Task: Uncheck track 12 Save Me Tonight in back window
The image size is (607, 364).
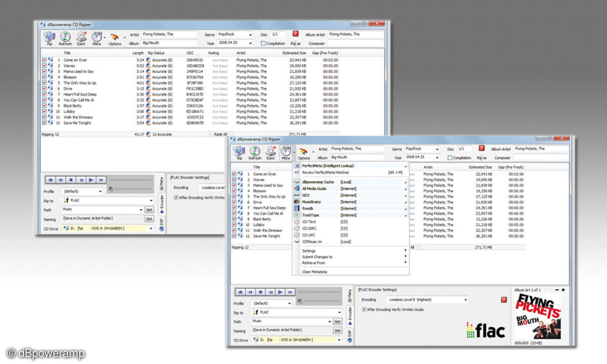Action: coord(45,123)
